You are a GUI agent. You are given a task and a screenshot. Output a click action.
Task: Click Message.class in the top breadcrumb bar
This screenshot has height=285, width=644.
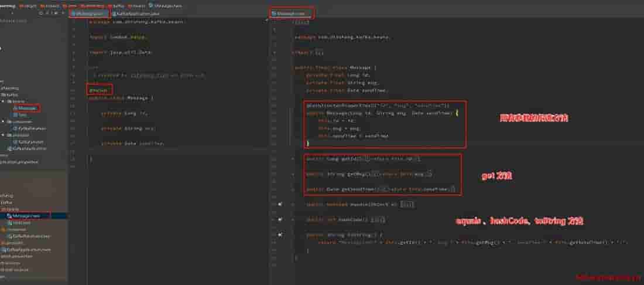click(165, 5)
